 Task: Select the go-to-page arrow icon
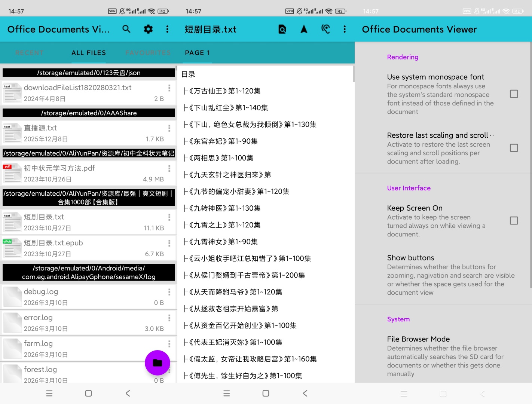coord(304,29)
